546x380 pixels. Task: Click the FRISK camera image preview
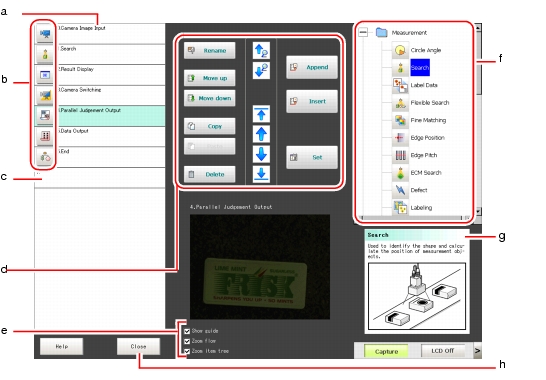260,267
